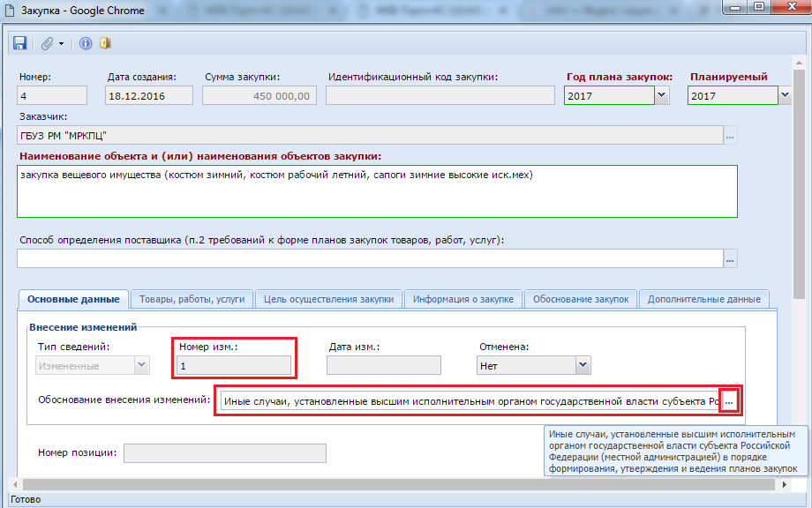The image size is (812, 508).
Task: Click the save floppy disk icon
Action: pyautogui.click(x=20, y=43)
